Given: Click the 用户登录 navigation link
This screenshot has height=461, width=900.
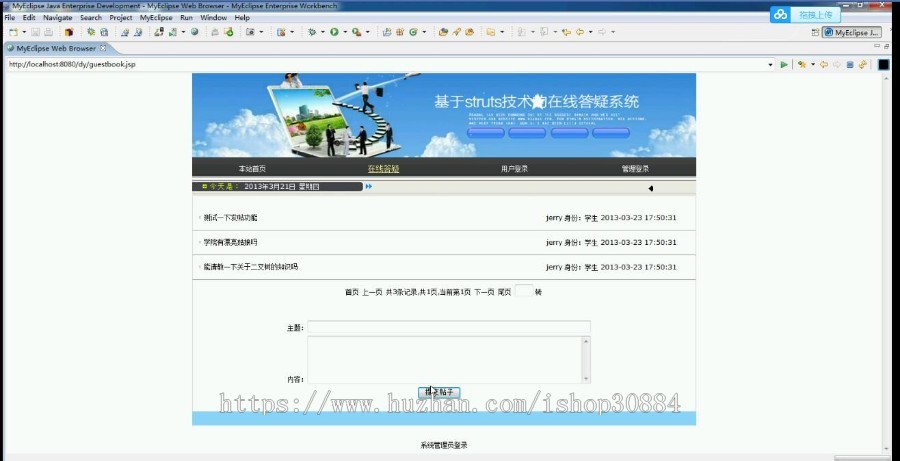Looking at the screenshot, I should coord(514,169).
